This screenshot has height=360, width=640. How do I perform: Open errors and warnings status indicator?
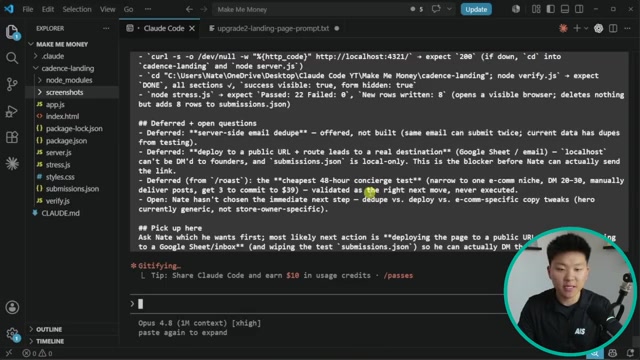(x=37, y=353)
